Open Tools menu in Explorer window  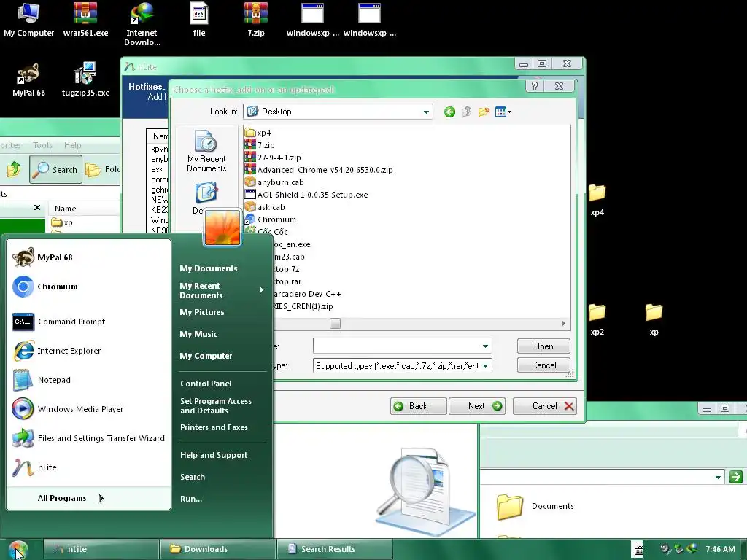coord(42,145)
